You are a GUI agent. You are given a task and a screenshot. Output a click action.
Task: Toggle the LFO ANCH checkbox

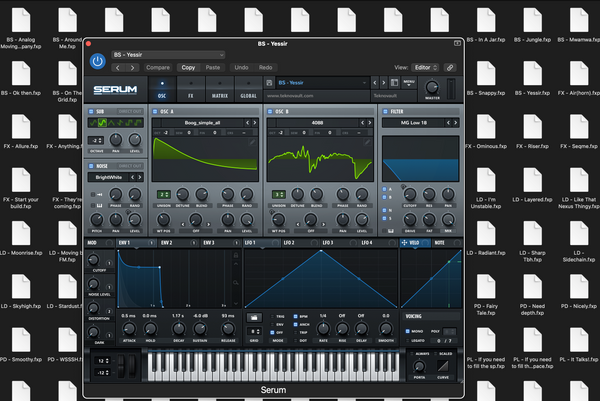(x=295, y=324)
